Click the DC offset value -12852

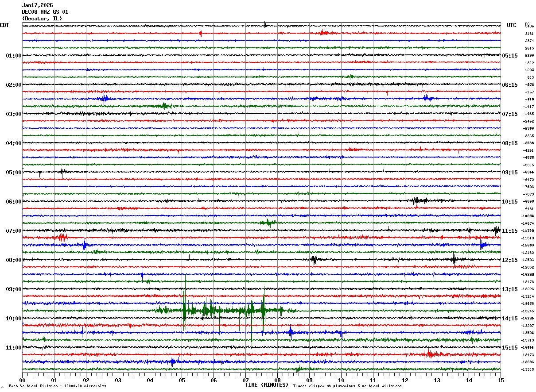[x=528, y=267]
